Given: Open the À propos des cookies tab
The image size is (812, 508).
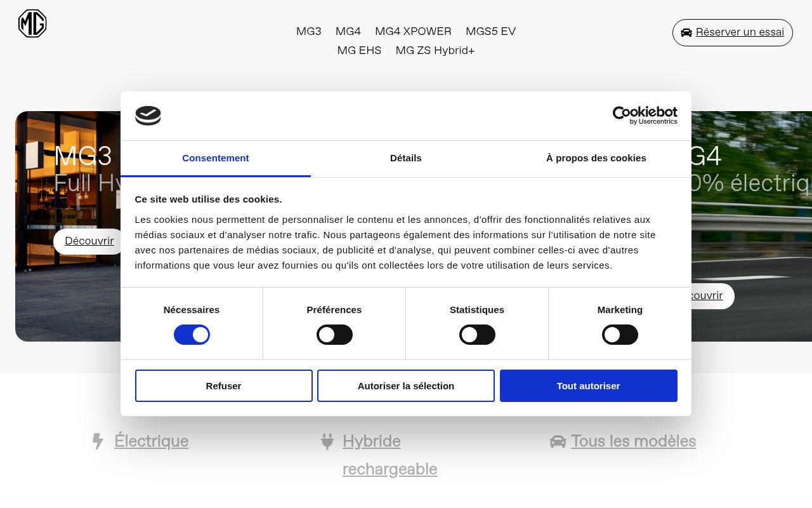Looking at the screenshot, I should [x=596, y=158].
